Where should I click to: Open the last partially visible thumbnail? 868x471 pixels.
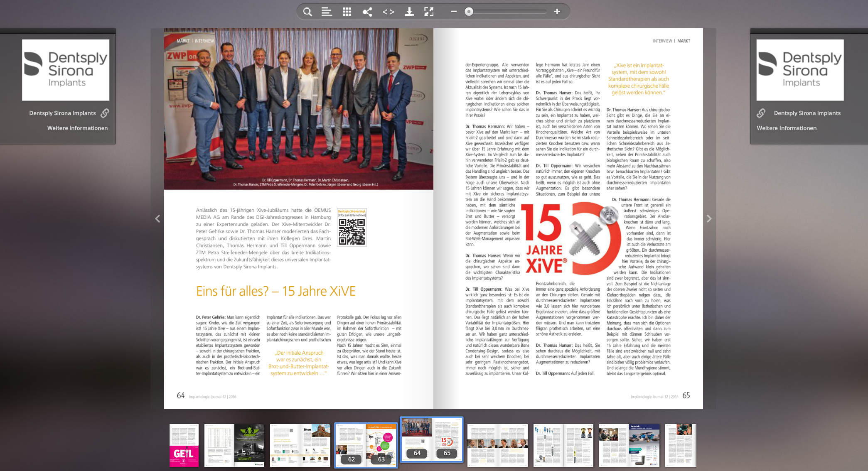click(x=681, y=445)
